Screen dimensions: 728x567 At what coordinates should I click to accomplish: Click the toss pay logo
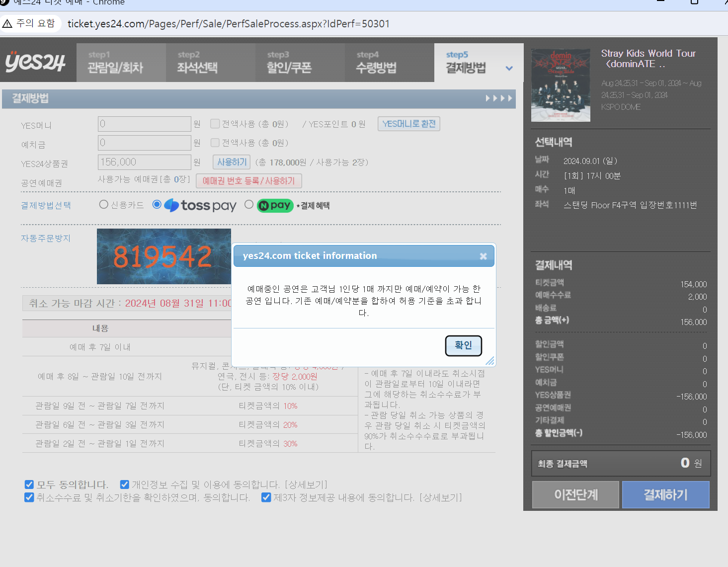(x=200, y=205)
